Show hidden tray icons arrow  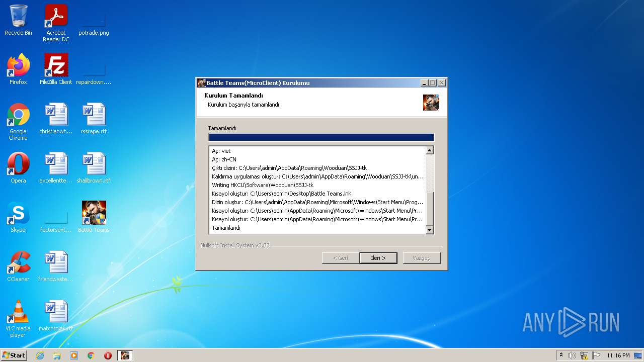(x=561, y=355)
